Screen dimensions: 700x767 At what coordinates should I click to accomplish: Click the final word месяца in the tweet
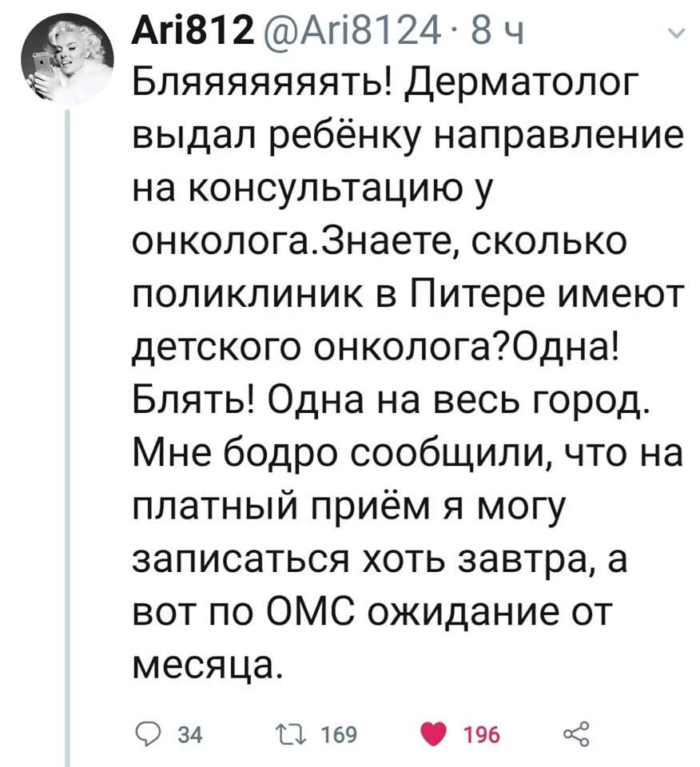click(x=207, y=667)
